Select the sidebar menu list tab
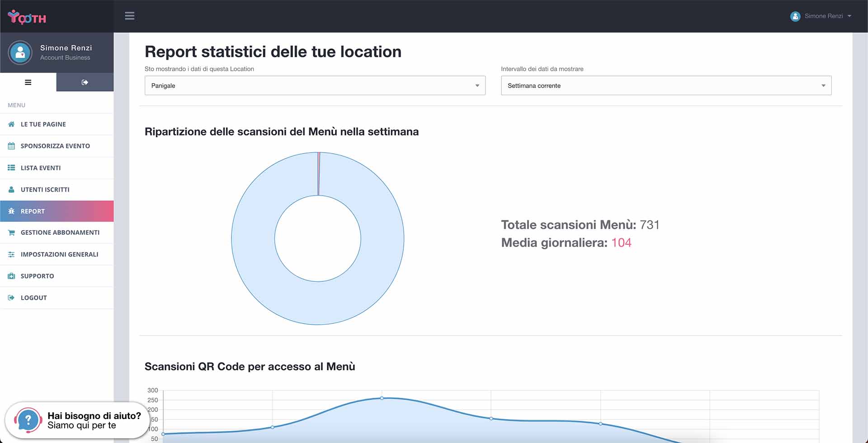The height and width of the screenshot is (443, 868). pyautogui.click(x=28, y=82)
